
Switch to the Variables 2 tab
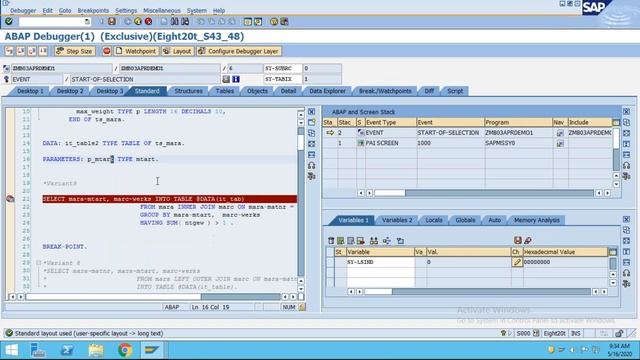click(x=397, y=220)
